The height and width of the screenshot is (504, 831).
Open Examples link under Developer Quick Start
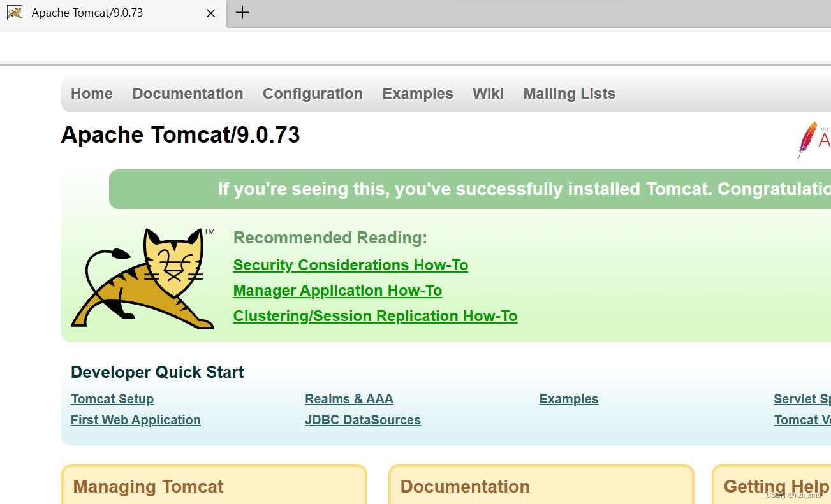(x=569, y=399)
